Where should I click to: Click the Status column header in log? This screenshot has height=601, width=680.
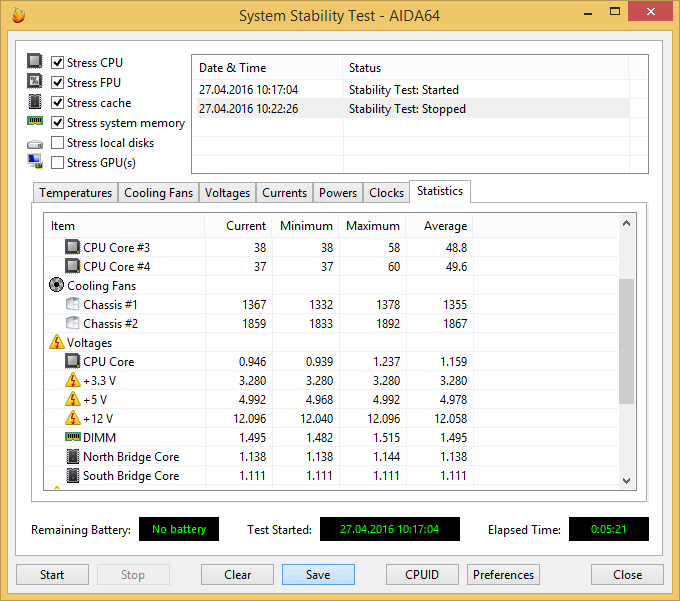coord(485,68)
